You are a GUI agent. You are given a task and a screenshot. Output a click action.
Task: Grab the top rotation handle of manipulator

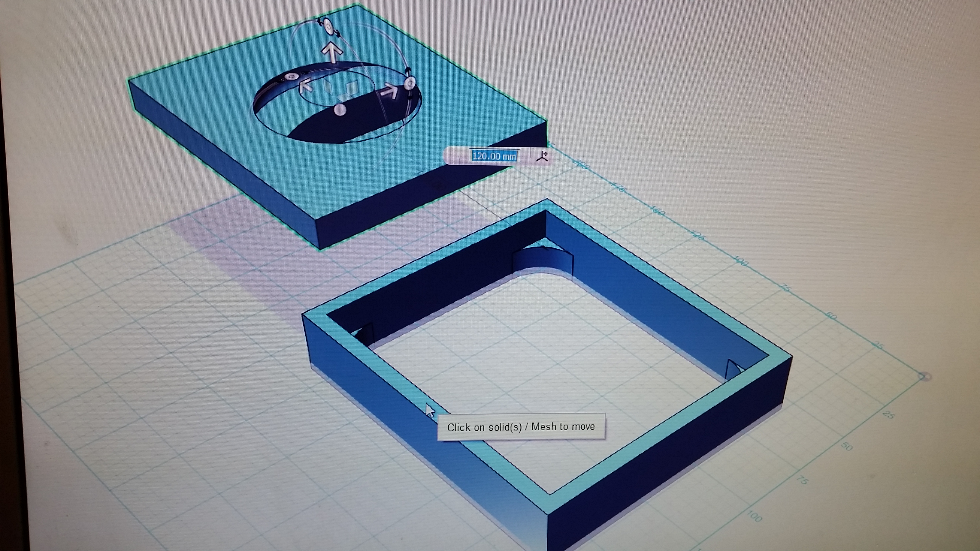[329, 27]
